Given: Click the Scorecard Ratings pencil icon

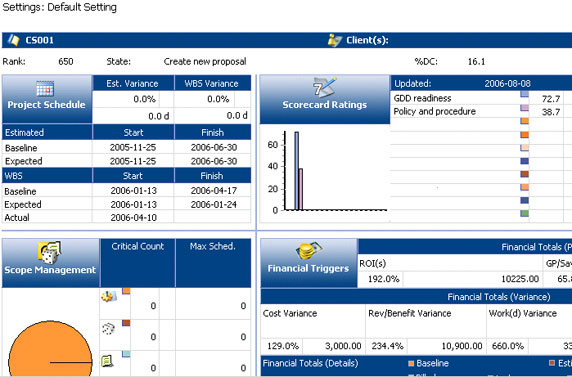Looking at the screenshot, I should [x=324, y=87].
